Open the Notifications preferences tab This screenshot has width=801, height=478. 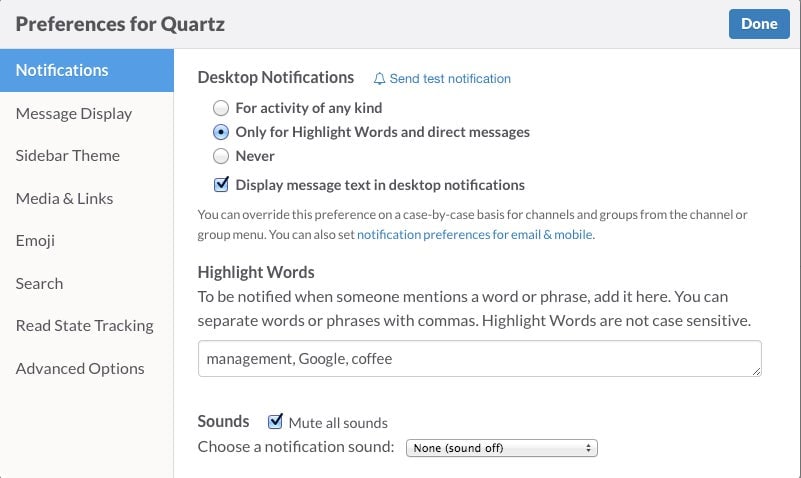click(87, 70)
